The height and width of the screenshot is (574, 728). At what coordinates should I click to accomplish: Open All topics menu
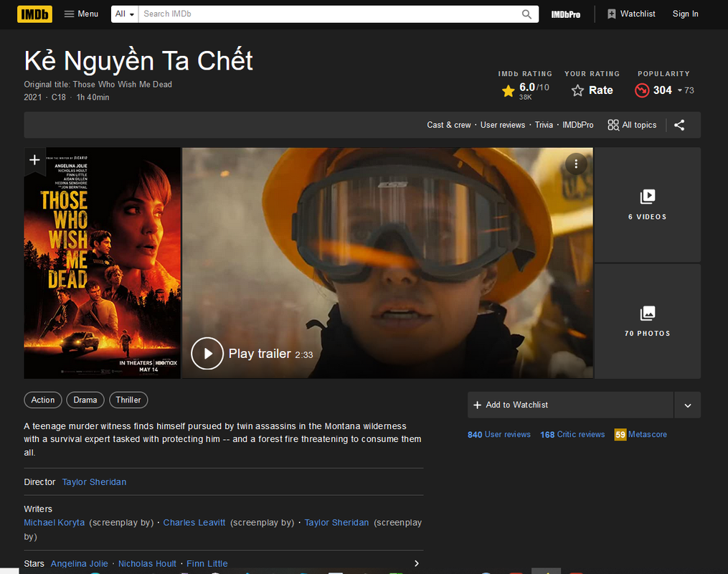(632, 125)
